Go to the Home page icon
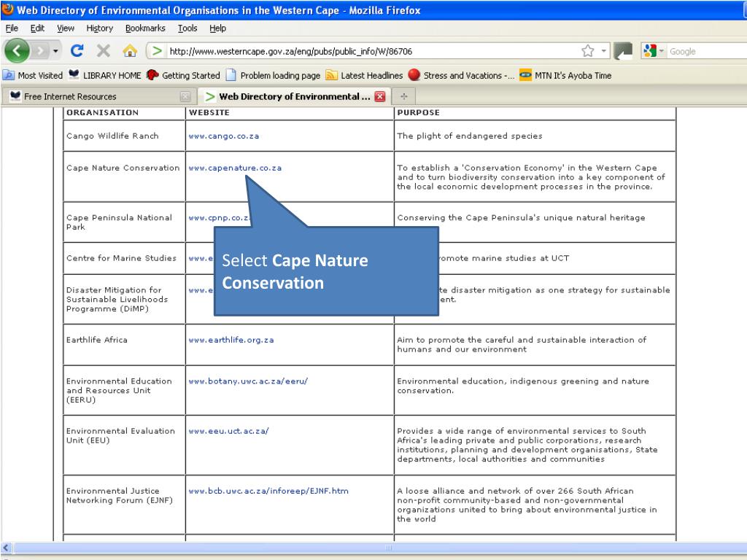The image size is (747, 560). 130,50
